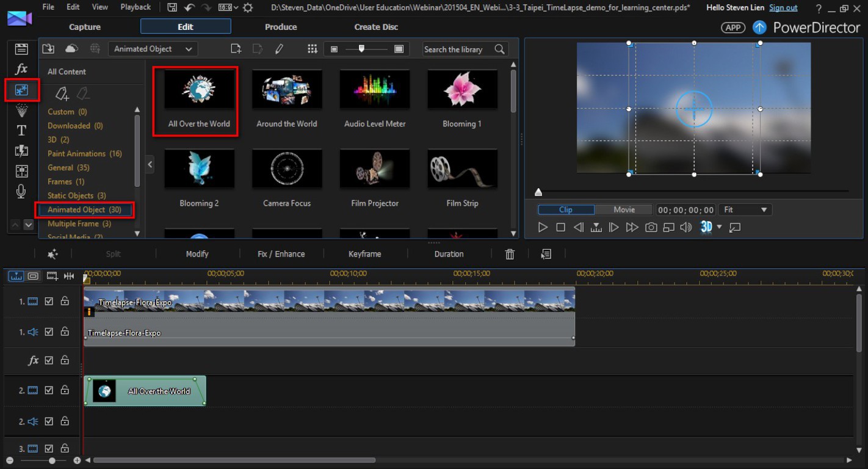The width and height of the screenshot is (868, 469).
Task: Click the create new PiP object icon
Action: (x=236, y=49)
